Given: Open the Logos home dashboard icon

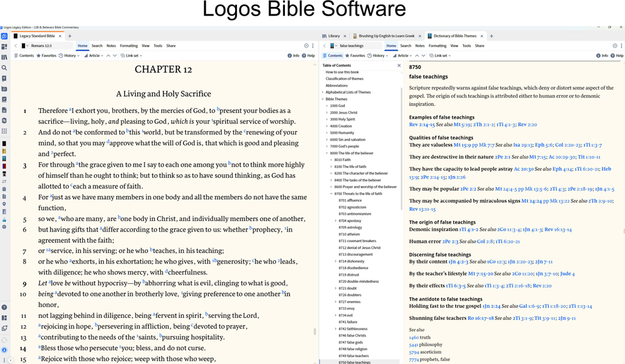Looking at the screenshot, I should pyautogui.click(x=4, y=36).
